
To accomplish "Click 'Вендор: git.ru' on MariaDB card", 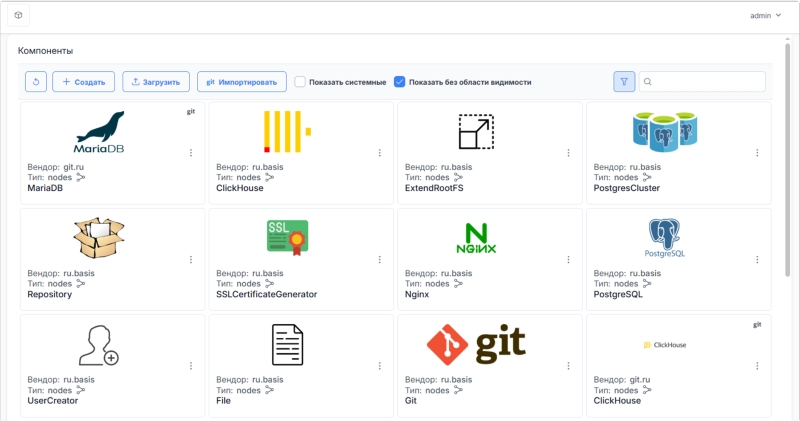I will tap(56, 167).
